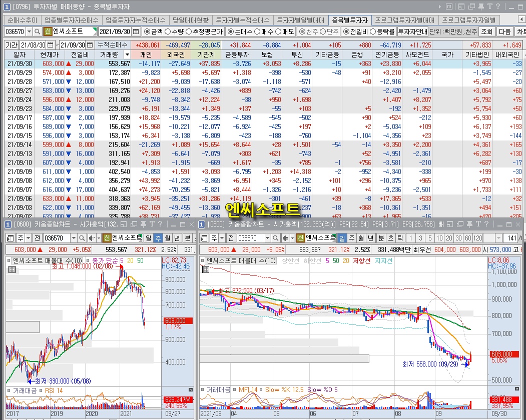Open dropdown next to 120 interval button

pyautogui.click(x=498, y=238)
